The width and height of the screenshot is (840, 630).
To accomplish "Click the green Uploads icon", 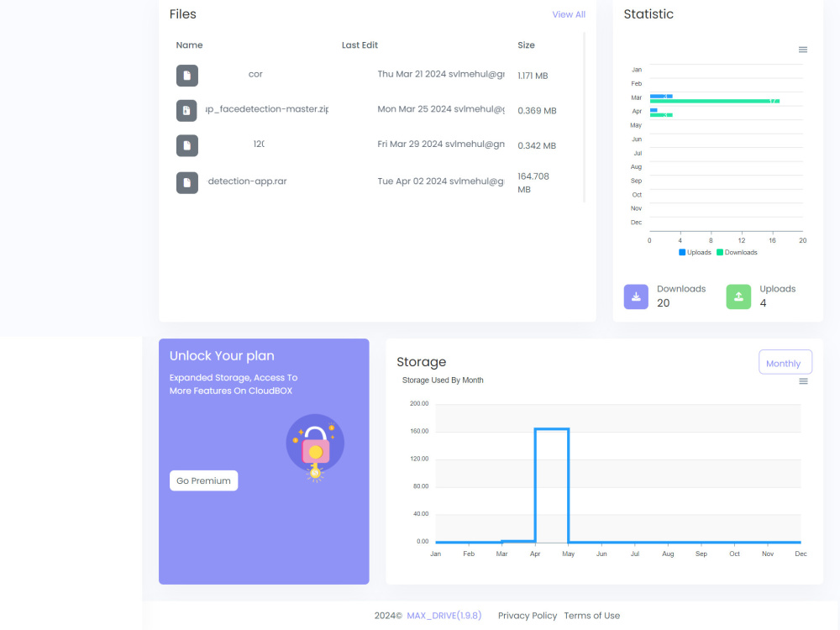I will (x=738, y=296).
